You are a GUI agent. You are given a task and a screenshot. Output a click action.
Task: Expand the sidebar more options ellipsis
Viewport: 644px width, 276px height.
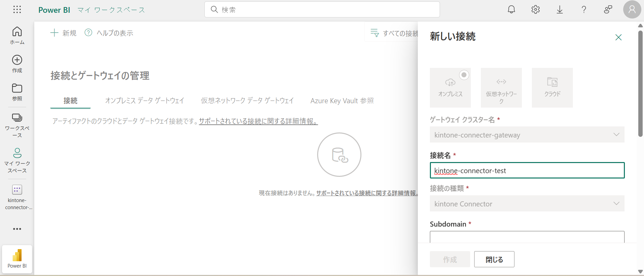(x=17, y=229)
